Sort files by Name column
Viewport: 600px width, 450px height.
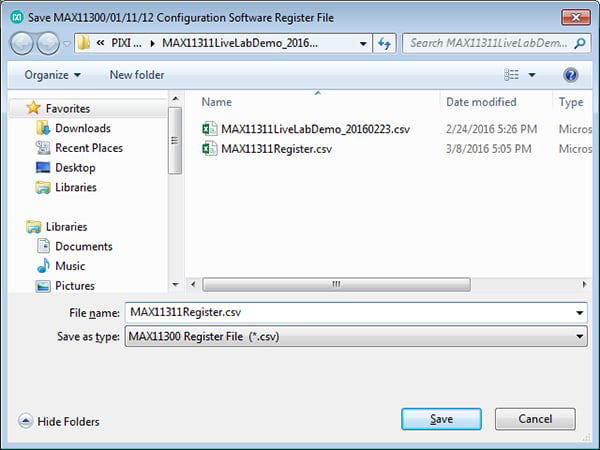[x=217, y=102]
